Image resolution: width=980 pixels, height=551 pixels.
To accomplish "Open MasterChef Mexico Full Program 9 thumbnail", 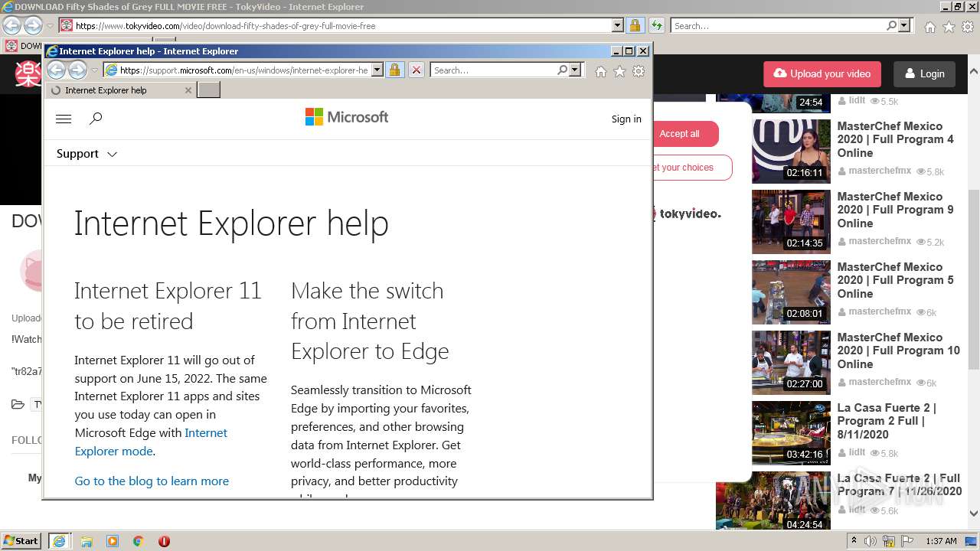I will point(791,222).
